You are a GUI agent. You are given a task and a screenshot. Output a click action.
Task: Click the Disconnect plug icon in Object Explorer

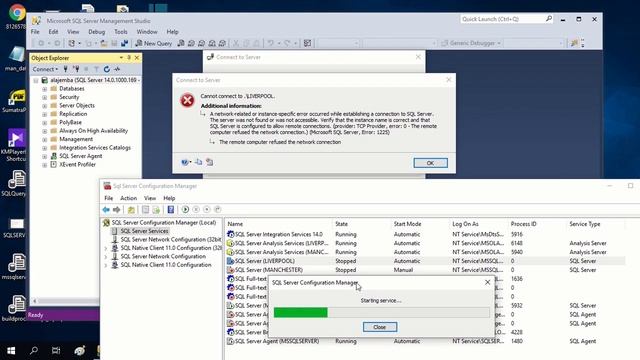pos(76,69)
